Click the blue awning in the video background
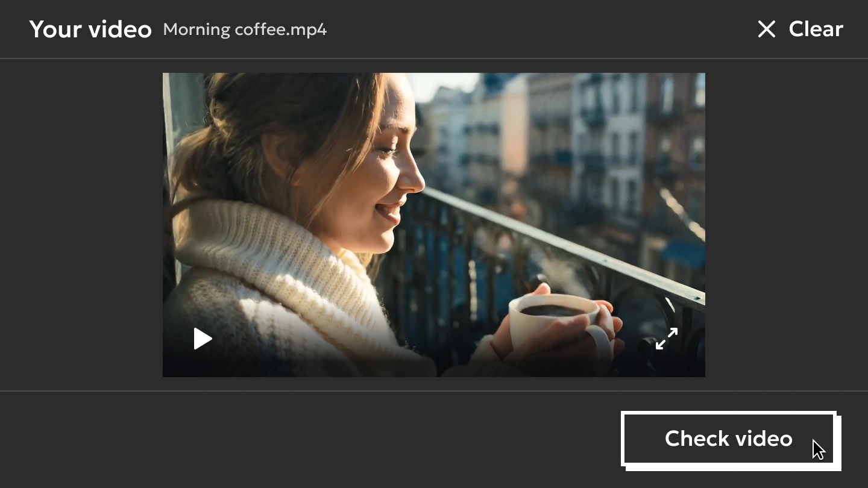The image size is (868, 488). [x=684, y=253]
